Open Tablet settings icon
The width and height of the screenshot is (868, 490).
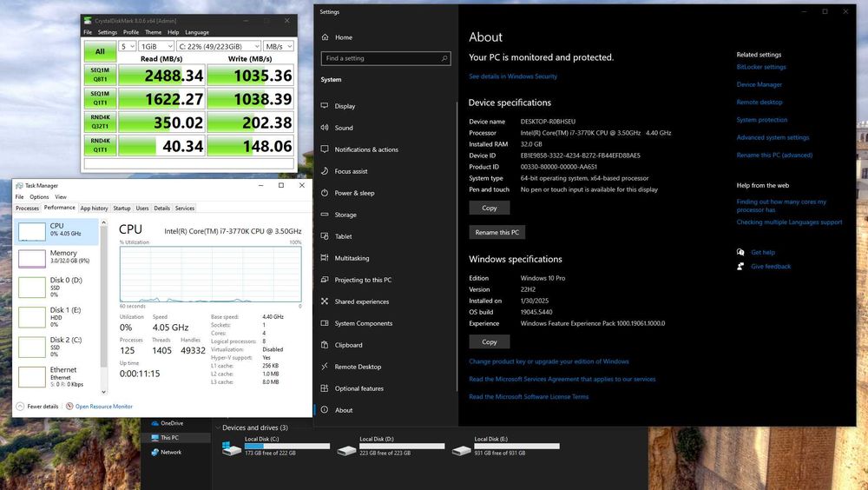point(325,236)
